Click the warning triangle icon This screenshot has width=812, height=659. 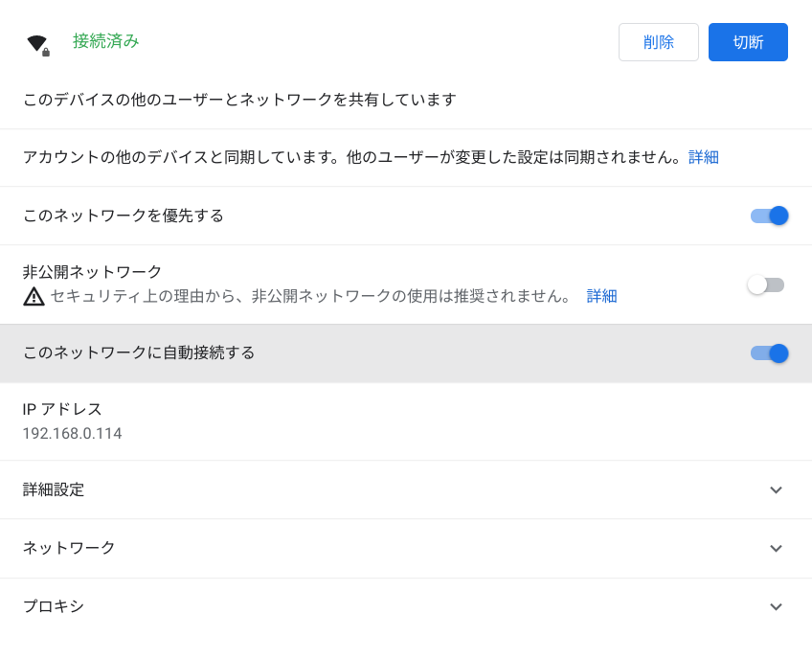pos(34,296)
